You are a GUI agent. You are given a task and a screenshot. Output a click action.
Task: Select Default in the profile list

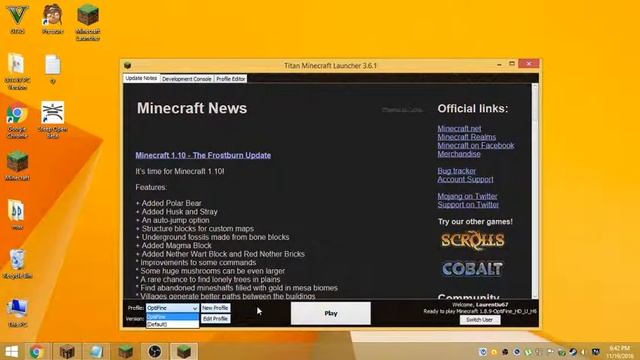point(172,324)
